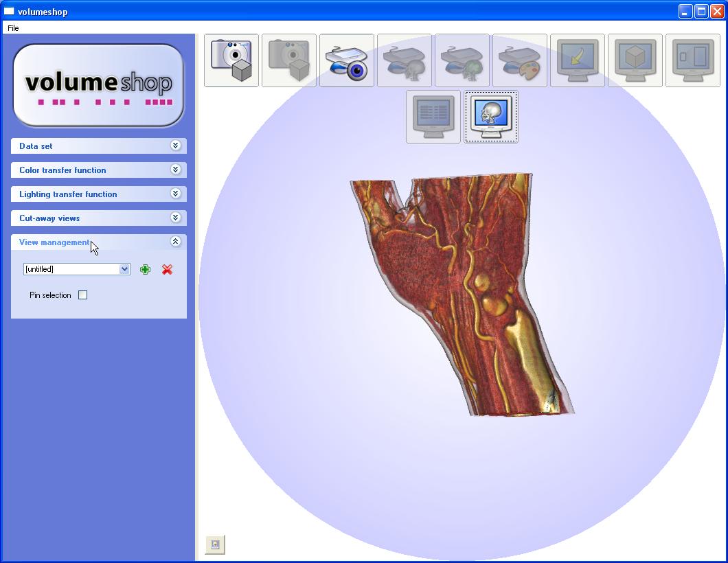Add a new view with green plus

[x=146, y=270]
